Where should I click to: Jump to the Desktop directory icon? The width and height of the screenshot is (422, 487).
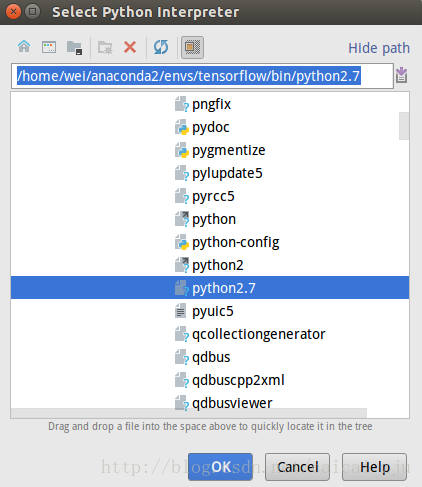[x=49, y=47]
